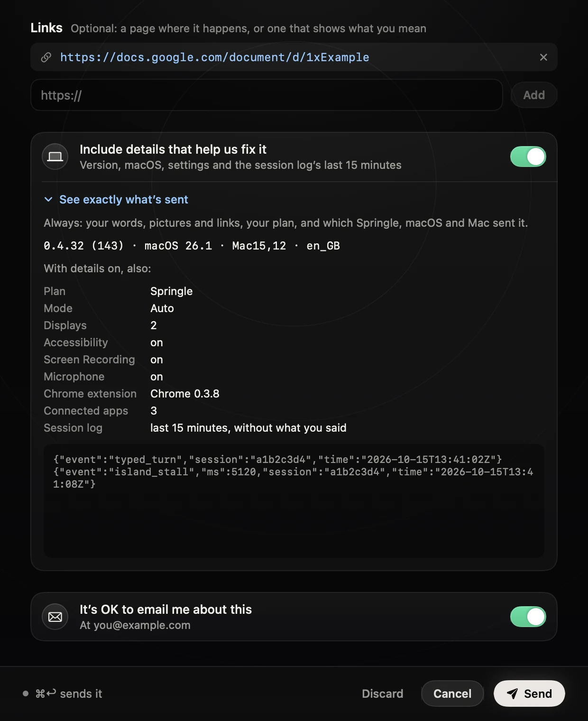Click the link chain icon beside the Google Docs URL

tap(46, 57)
